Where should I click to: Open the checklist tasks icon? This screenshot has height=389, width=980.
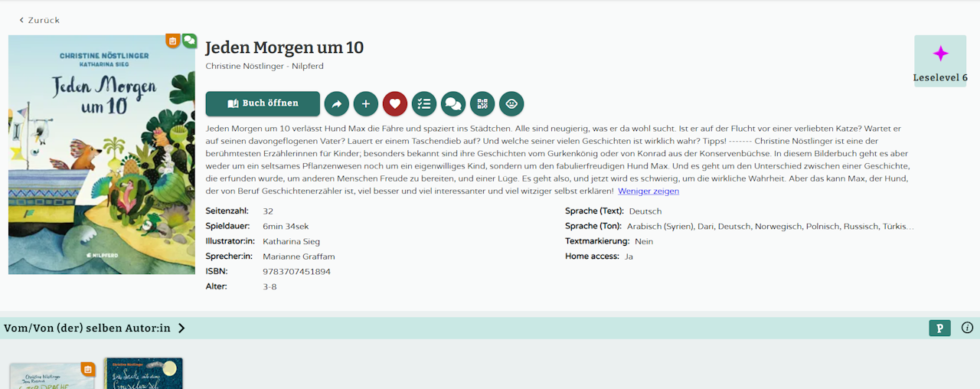click(424, 103)
